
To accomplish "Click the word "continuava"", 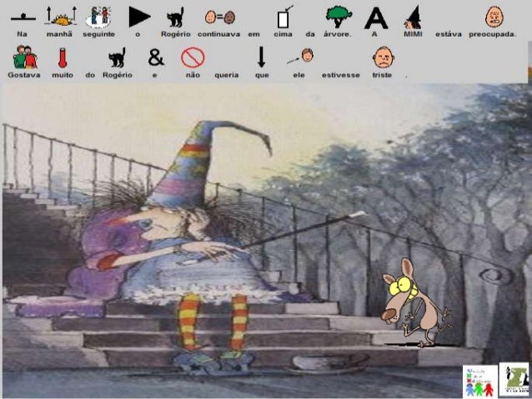I will 218,34.
